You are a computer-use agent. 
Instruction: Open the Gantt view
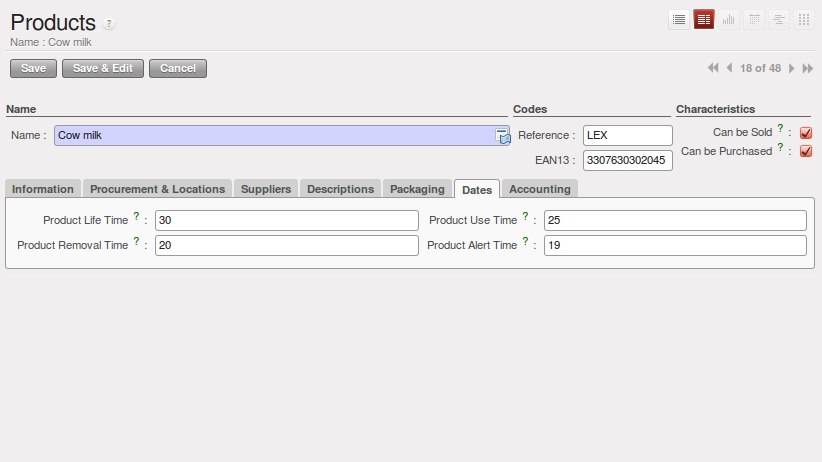point(779,19)
